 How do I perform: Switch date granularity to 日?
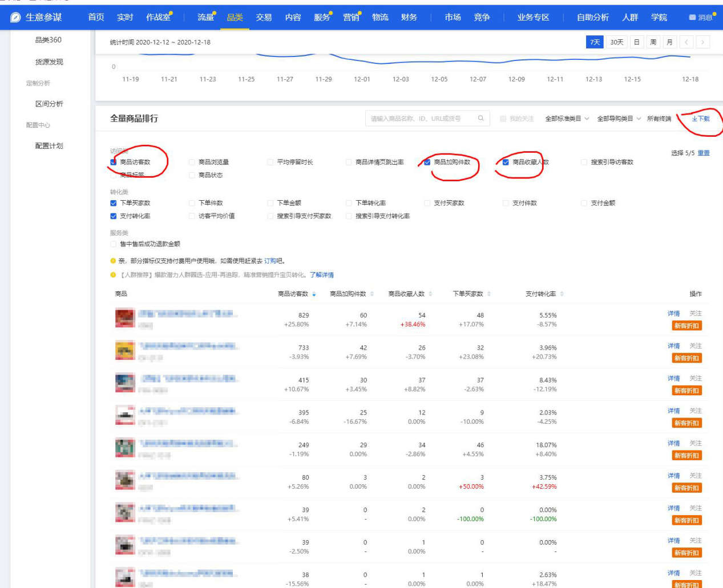pyautogui.click(x=637, y=42)
